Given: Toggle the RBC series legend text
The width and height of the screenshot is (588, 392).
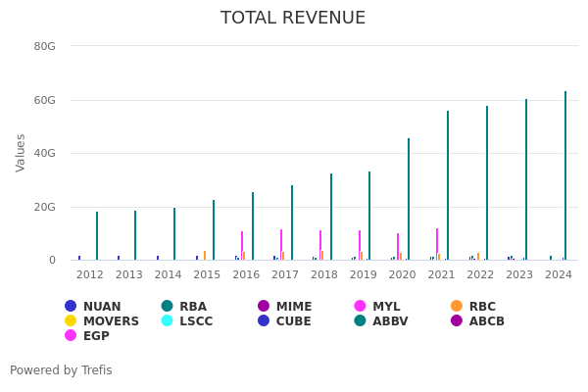Looking at the screenshot, I should tap(482, 307).
